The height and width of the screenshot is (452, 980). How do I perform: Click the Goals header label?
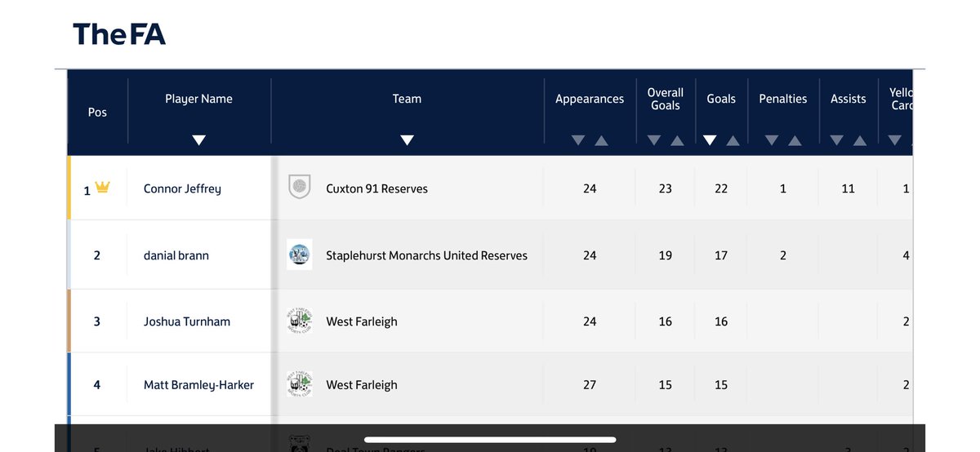click(x=721, y=99)
